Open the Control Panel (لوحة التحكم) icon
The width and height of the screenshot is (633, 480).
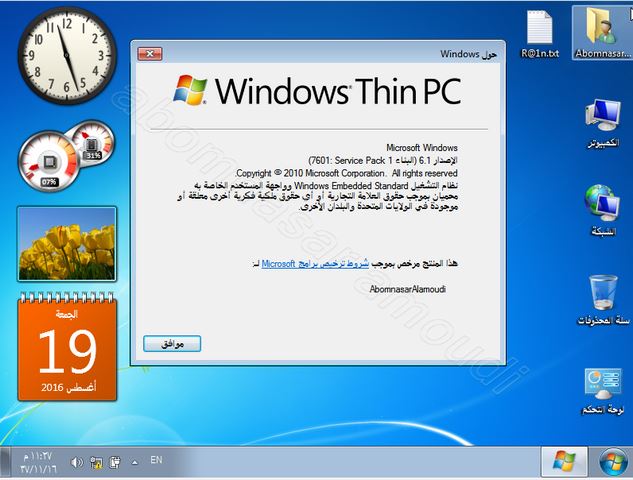603,391
